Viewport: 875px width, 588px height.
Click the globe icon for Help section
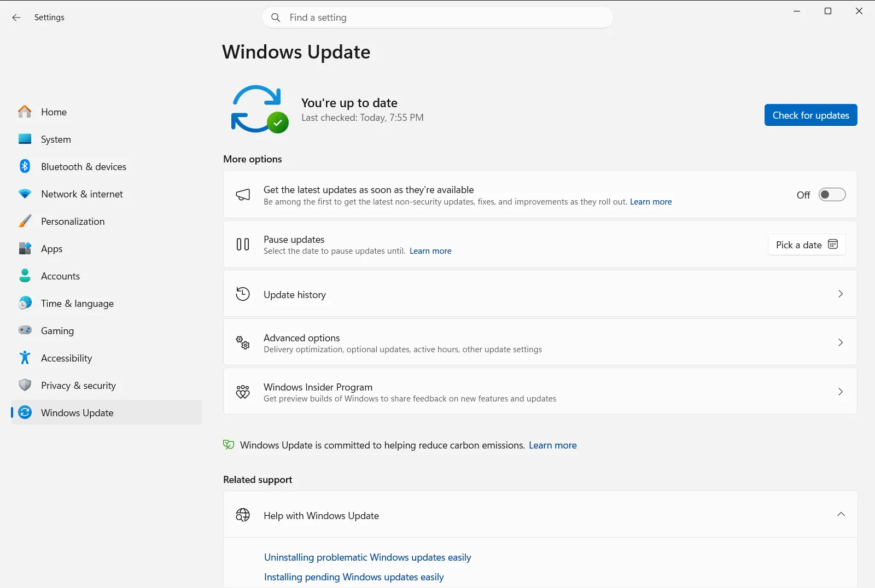pos(243,515)
